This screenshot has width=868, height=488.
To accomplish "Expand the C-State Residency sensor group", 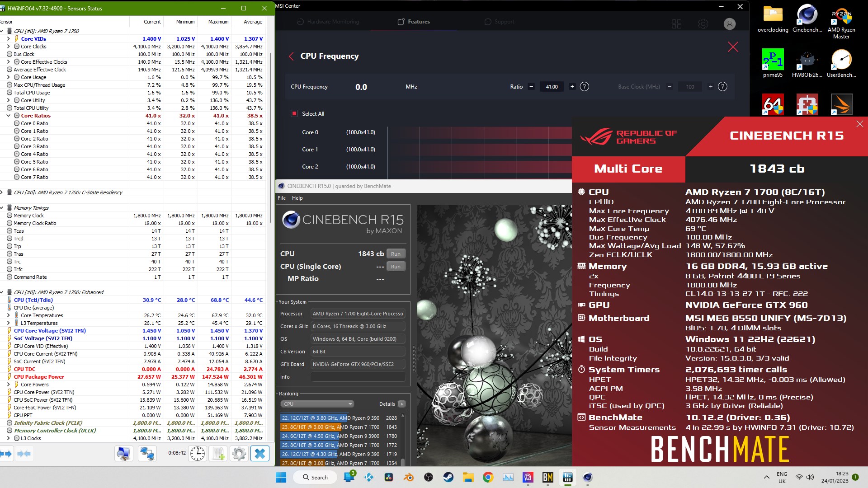I will pyautogui.click(x=2, y=192).
